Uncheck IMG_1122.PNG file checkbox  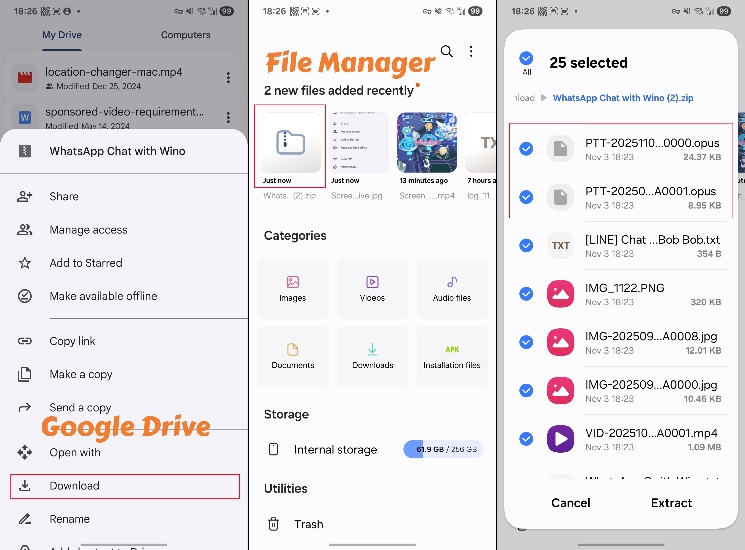click(526, 294)
